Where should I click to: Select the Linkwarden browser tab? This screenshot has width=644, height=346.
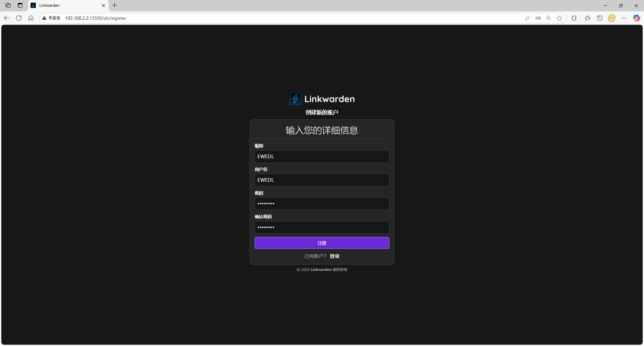coord(68,5)
